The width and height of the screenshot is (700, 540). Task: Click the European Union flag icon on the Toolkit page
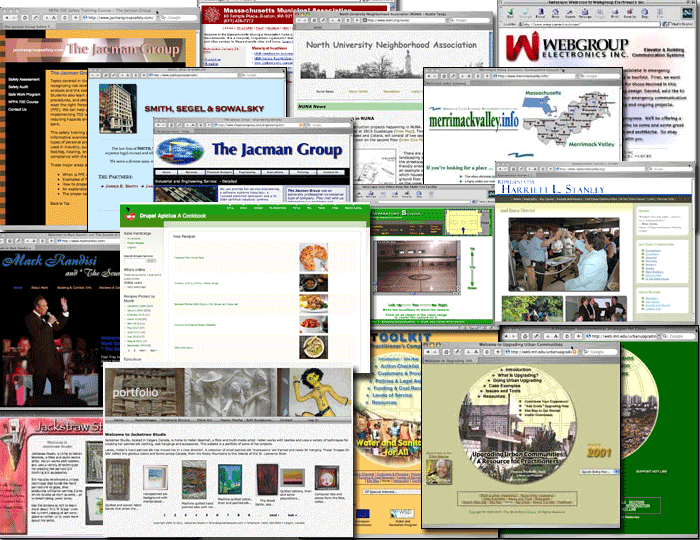(363, 514)
